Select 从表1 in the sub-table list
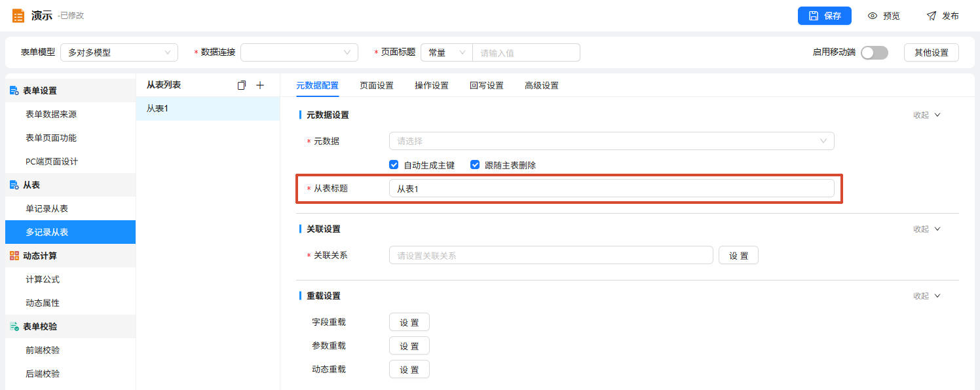Screen dimensions: 980x390 coord(208,108)
